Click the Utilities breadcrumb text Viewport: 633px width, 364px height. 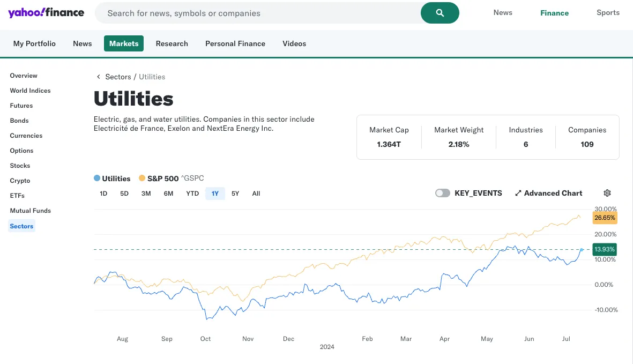pos(152,77)
